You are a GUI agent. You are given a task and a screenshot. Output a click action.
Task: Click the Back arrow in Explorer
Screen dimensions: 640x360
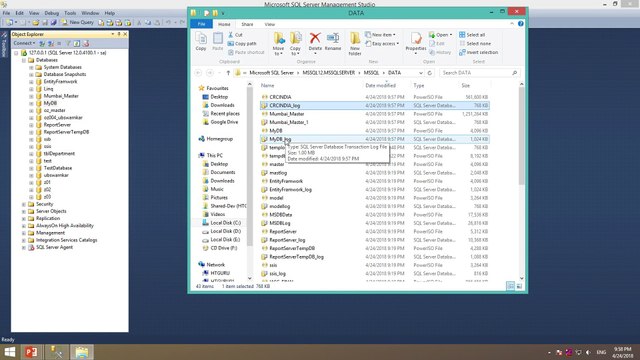(198, 73)
